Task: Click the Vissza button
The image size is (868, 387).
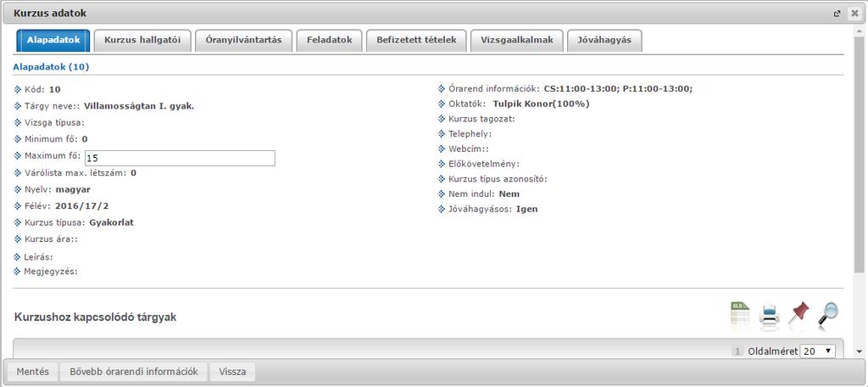Action: (x=232, y=372)
